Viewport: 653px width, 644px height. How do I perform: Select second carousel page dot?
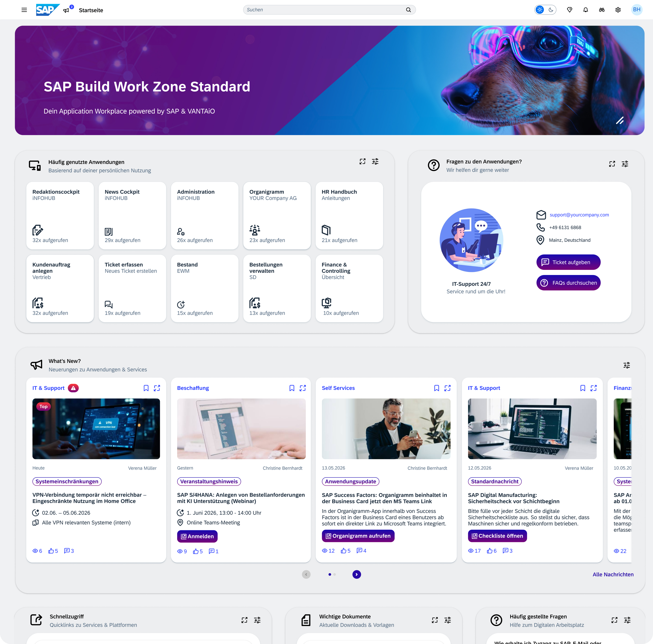[x=335, y=574]
